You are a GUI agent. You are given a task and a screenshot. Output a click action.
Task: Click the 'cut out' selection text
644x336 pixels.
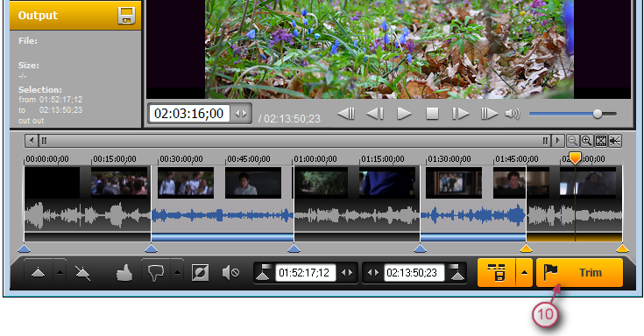32,121
